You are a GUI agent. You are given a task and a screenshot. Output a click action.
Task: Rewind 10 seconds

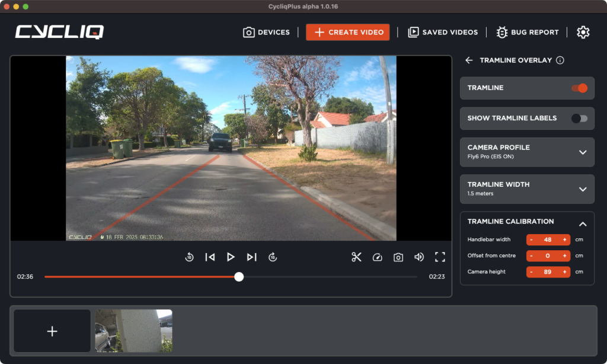coord(189,257)
